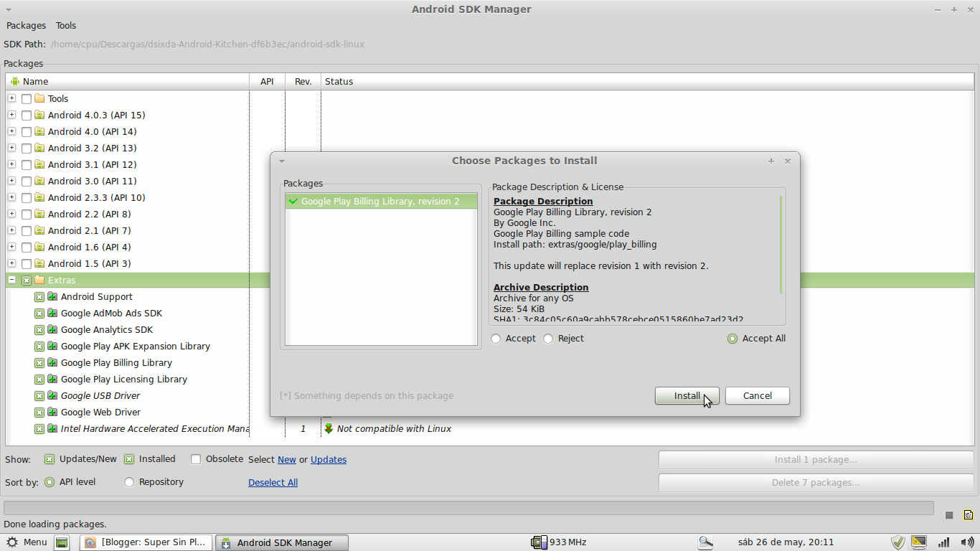Expand the Android 4.0.3 (API 15) node
This screenshot has height=551, width=980.
click(x=12, y=115)
